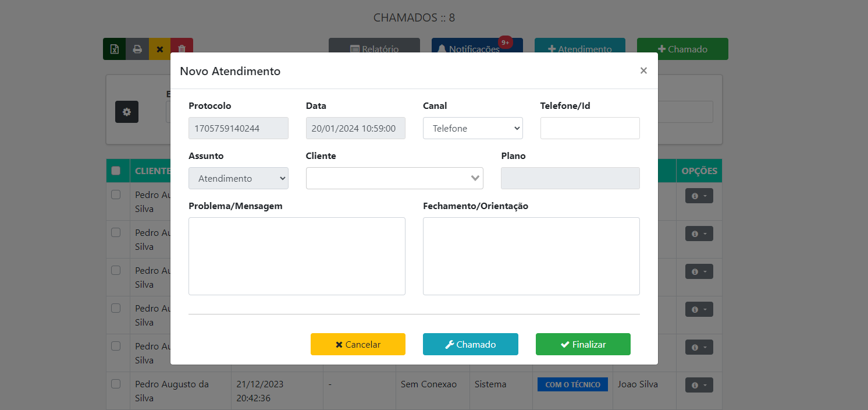This screenshot has width=868, height=410.
Task: Click the Excel export icon
Action: click(115, 49)
